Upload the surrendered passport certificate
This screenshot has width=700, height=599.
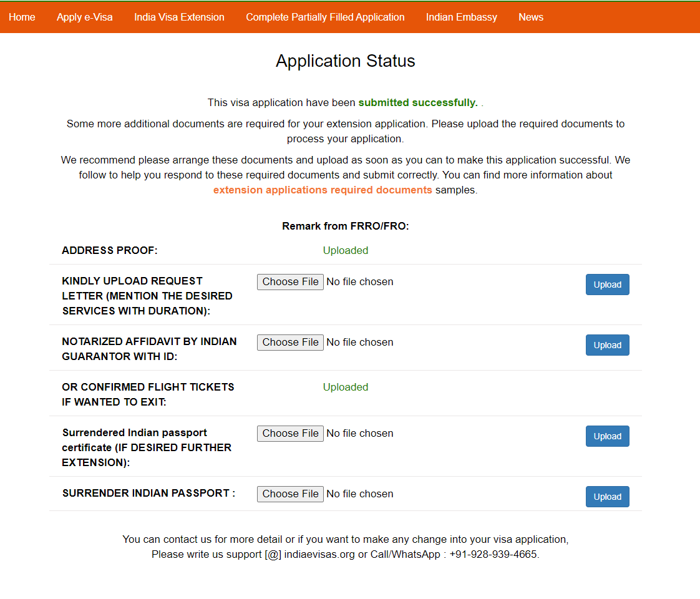(607, 436)
